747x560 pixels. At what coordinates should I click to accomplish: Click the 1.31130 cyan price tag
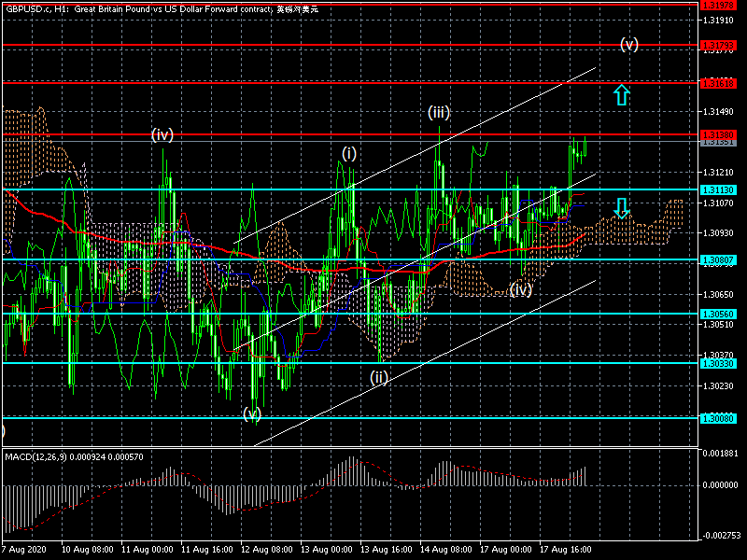coord(718,189)
